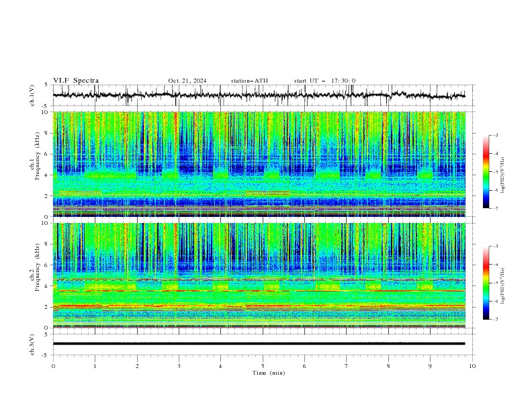Click the 'VLF Spectra' title text
The width and height of the screenshot is (532, 411).
coord(76,81)
